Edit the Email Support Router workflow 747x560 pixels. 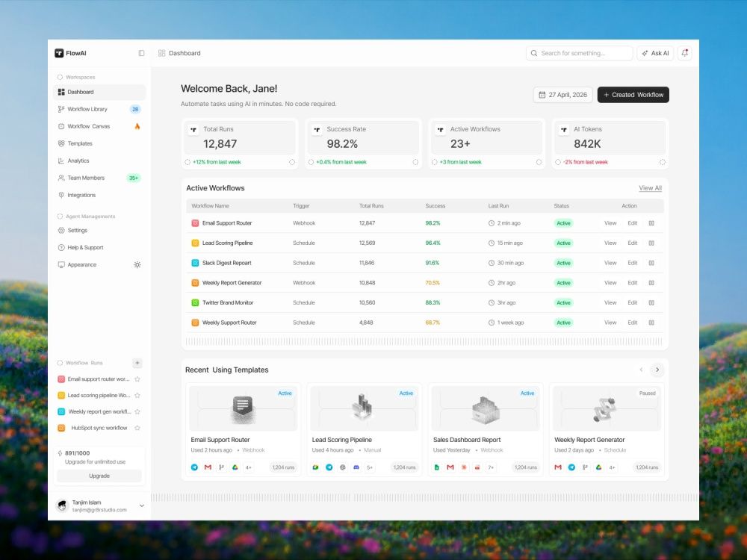[632, 223]
